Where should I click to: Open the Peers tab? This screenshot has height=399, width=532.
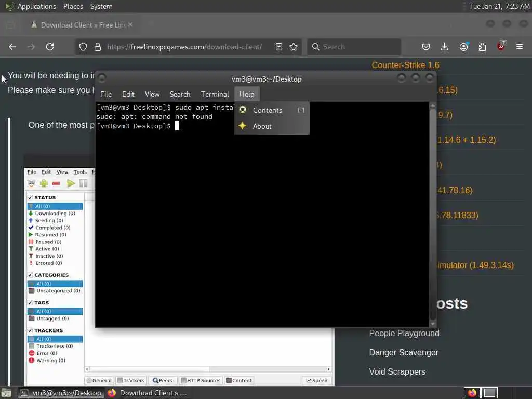(x=163, y=381)
